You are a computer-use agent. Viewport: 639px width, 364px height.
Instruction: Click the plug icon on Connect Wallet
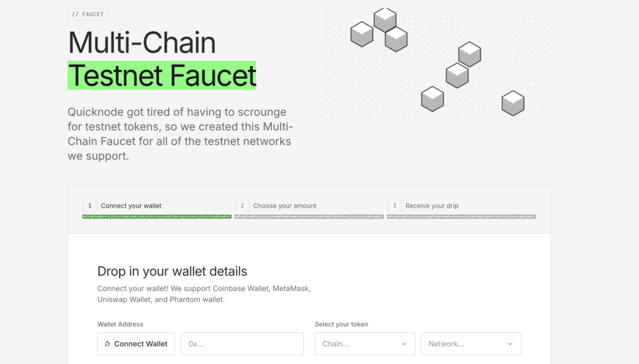coord(108,344)
